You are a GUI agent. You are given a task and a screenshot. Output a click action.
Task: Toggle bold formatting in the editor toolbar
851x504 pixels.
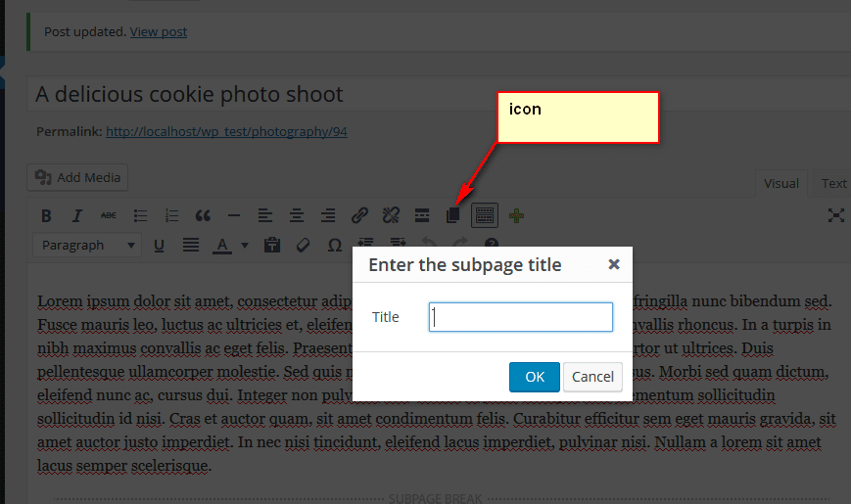click(x=46, y=215)
